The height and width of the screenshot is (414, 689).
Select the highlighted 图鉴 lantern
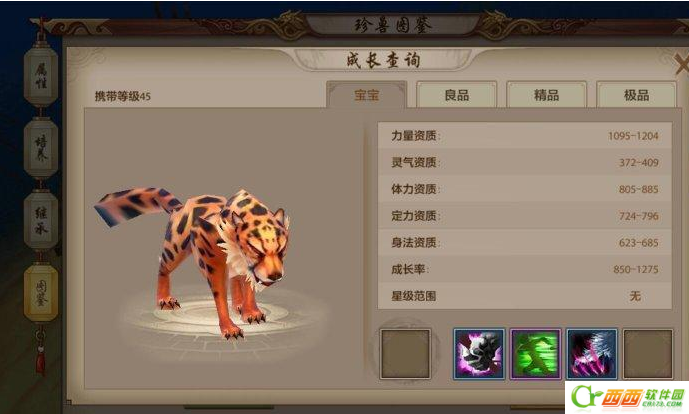click(x=41, y=293)
